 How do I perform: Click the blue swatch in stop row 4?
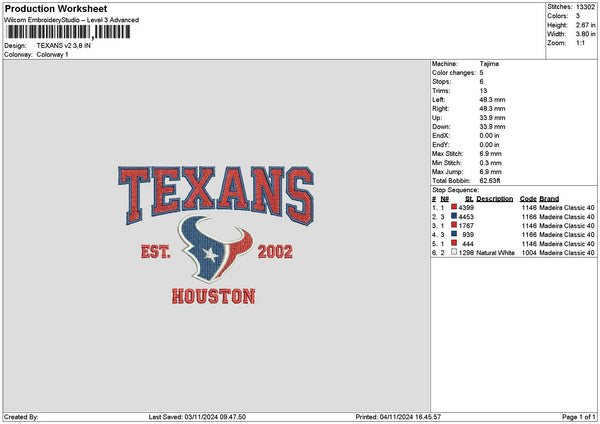click(454, 234)
